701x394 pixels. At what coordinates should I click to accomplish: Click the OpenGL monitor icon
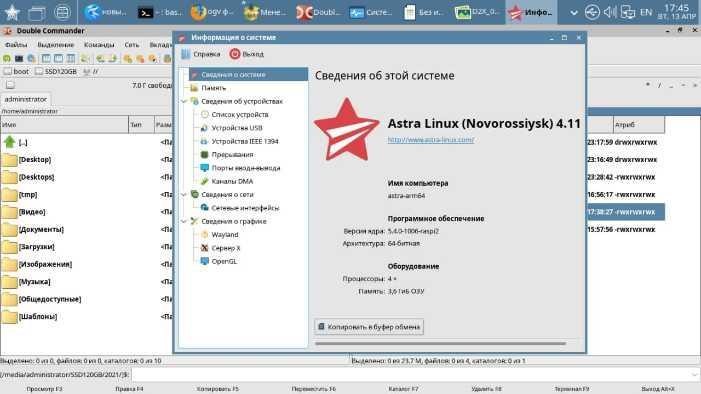(204, 261)
